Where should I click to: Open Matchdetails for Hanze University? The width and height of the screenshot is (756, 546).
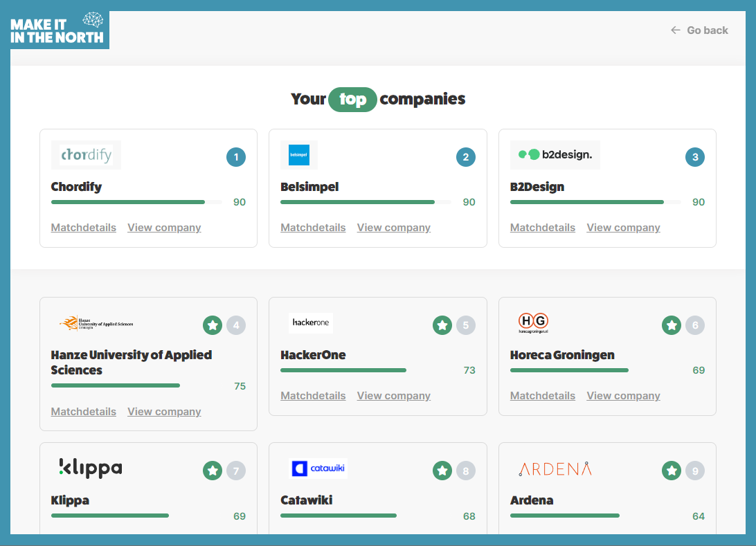click(83, 412)
